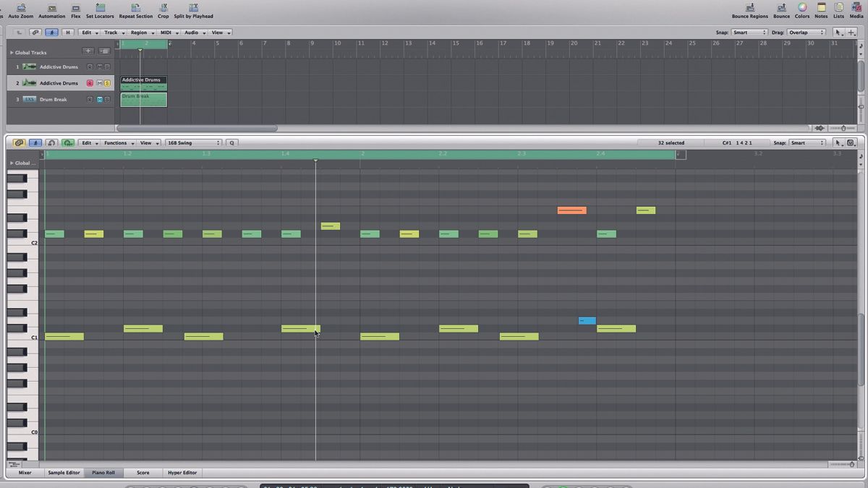Solo track 1 Addictive Drums

107,67
